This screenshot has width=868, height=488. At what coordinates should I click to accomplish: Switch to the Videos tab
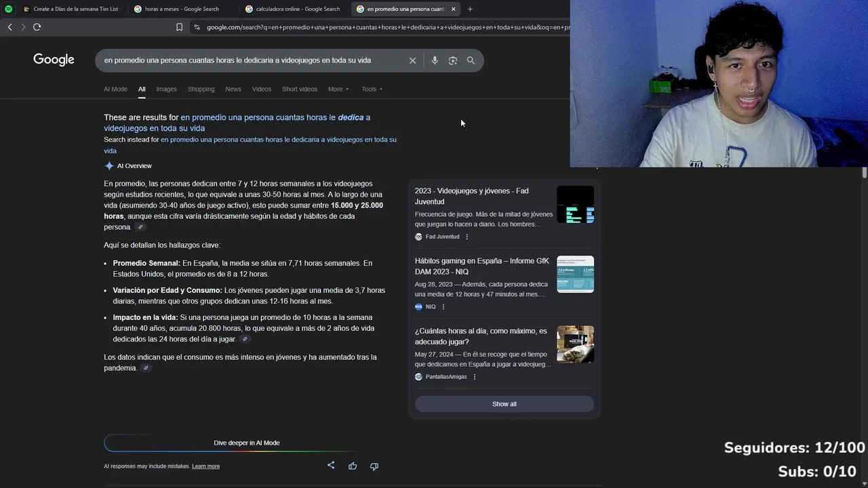262,89
